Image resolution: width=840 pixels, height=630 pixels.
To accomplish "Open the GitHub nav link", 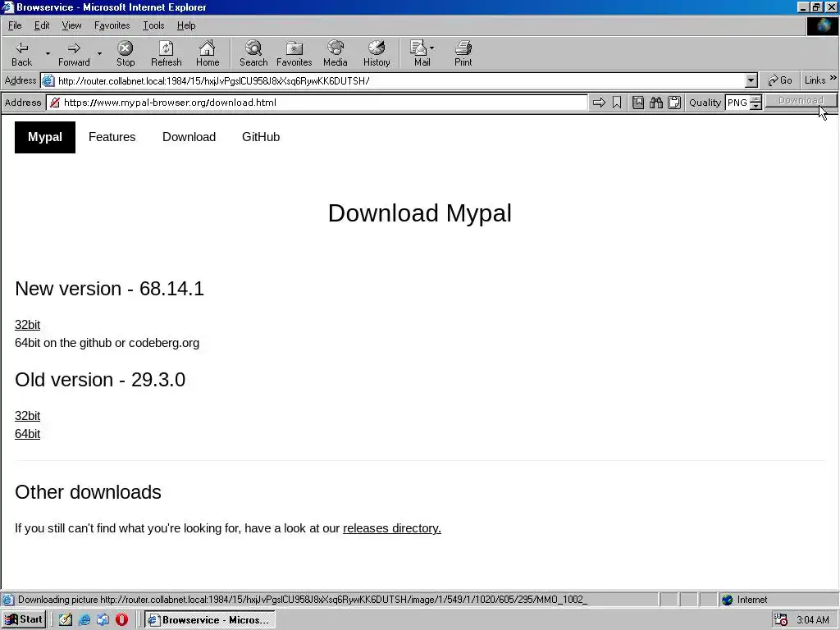I will point(261,137).
